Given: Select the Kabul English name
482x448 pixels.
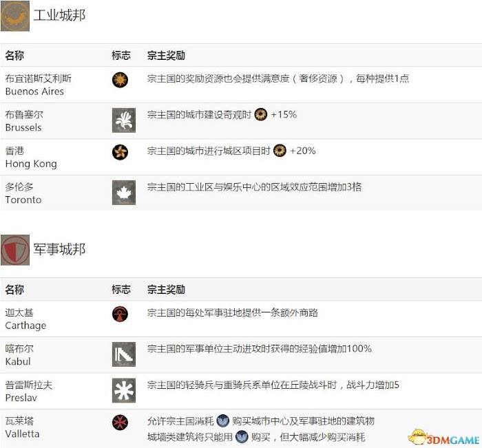Looking at the screenshot, I should [x=18, y=362].
